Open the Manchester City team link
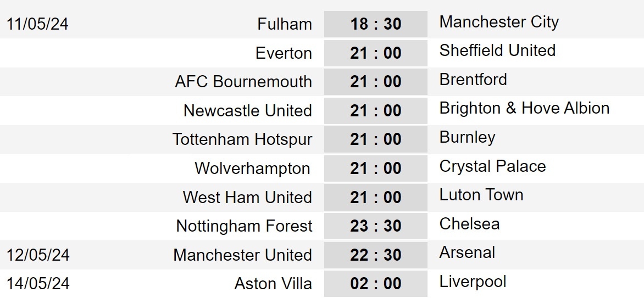The width and height of the screenshot is (644, 298). tap(499, 22)
